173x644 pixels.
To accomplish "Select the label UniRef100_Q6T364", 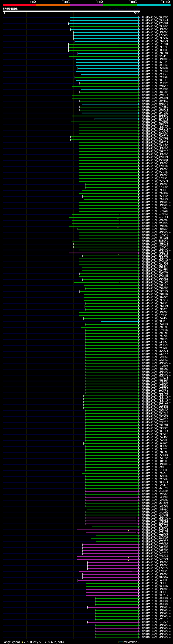I will pos(155,548).
